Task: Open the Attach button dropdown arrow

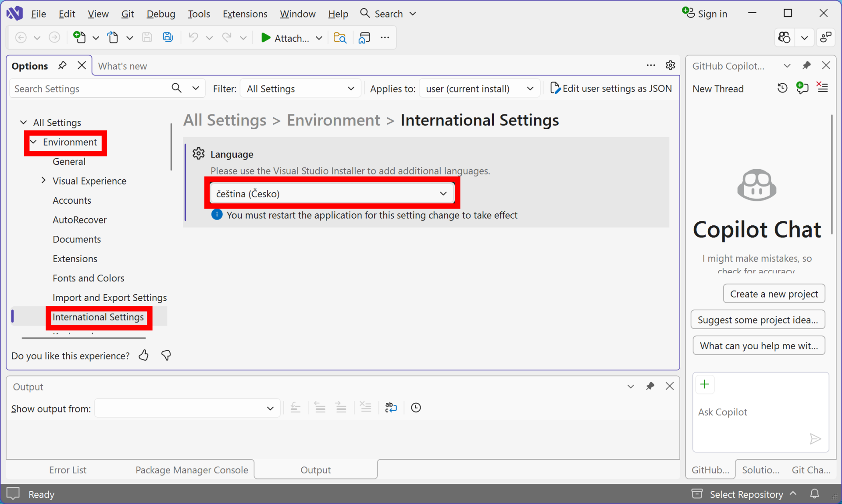Action: coord(319,38)
